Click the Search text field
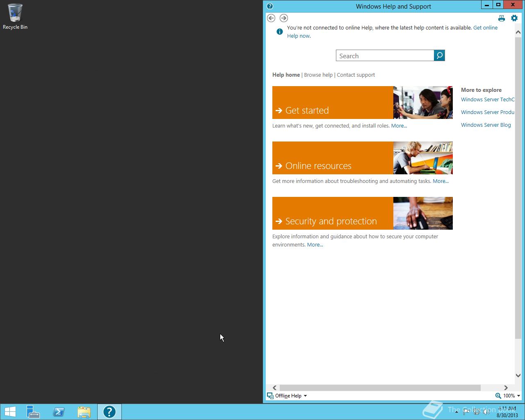Screen dimensions: 525x420 pyautogui.click(x=385, y=55)
